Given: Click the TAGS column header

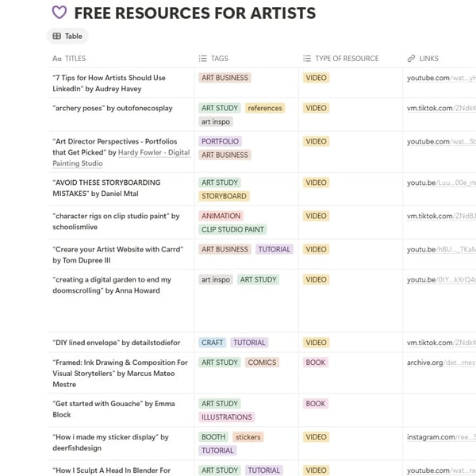Looking at the screenshot, I should point(220,58).
